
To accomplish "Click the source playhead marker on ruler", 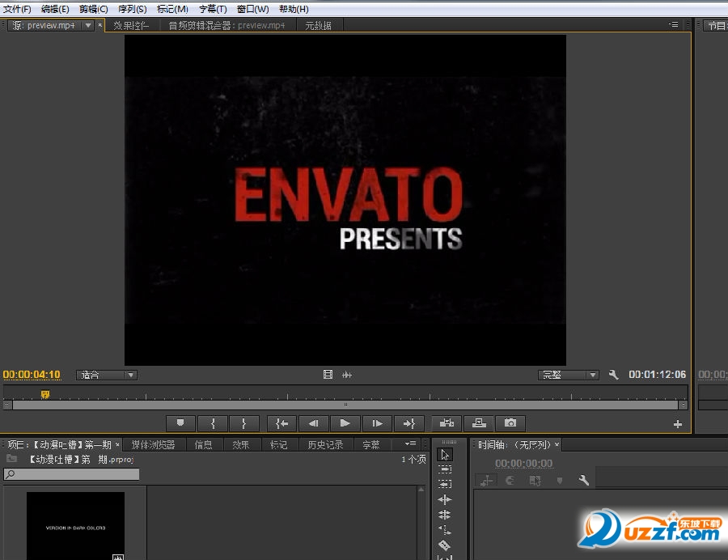I will tap(45, 395).
